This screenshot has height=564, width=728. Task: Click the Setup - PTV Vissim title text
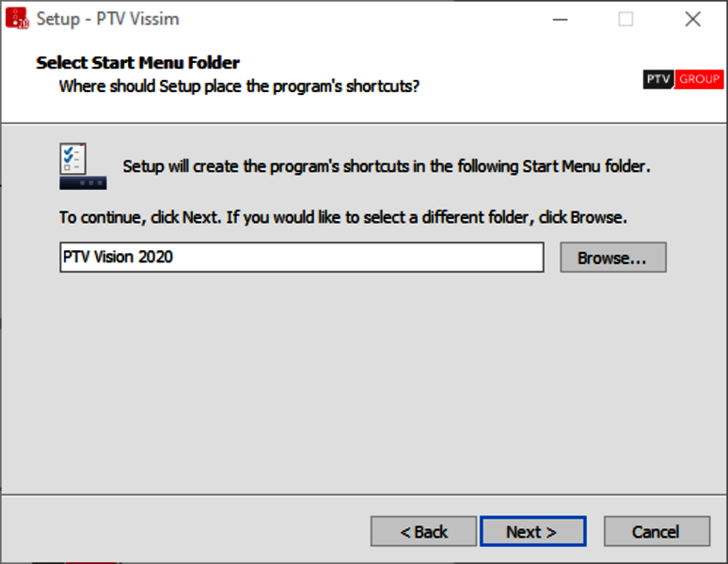pos(108,19)
